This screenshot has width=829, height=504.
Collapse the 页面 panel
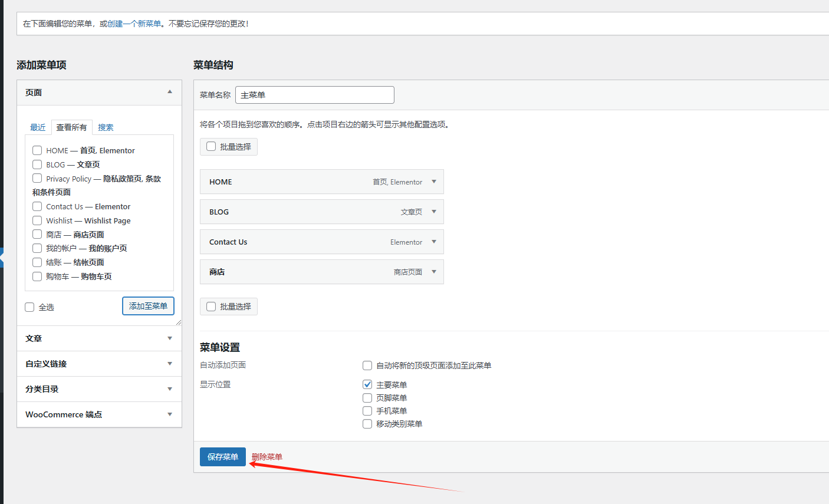170,93
